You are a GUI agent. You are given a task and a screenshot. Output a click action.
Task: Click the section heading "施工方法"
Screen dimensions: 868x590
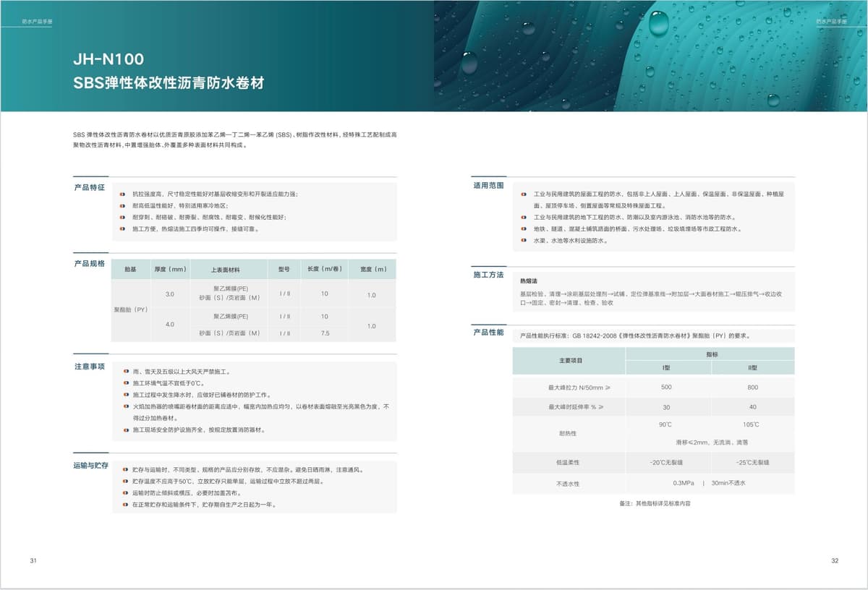pos(488,275)
